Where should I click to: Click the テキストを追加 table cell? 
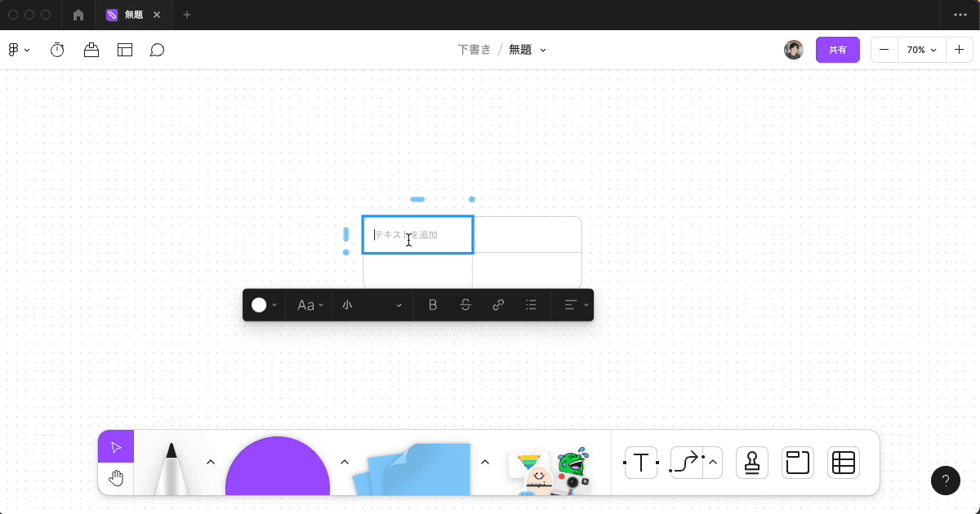(x=417, y=235)
